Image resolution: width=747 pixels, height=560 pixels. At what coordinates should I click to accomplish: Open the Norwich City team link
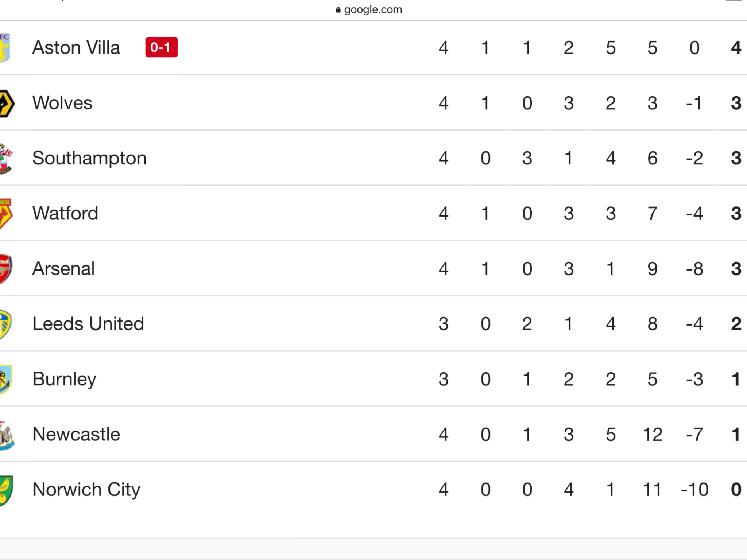point(86,490)
